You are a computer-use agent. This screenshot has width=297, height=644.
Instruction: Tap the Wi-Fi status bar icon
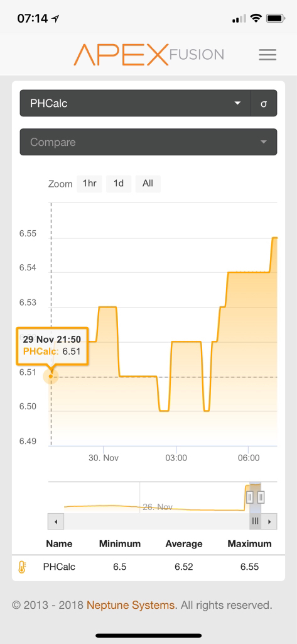click(256, 18)
